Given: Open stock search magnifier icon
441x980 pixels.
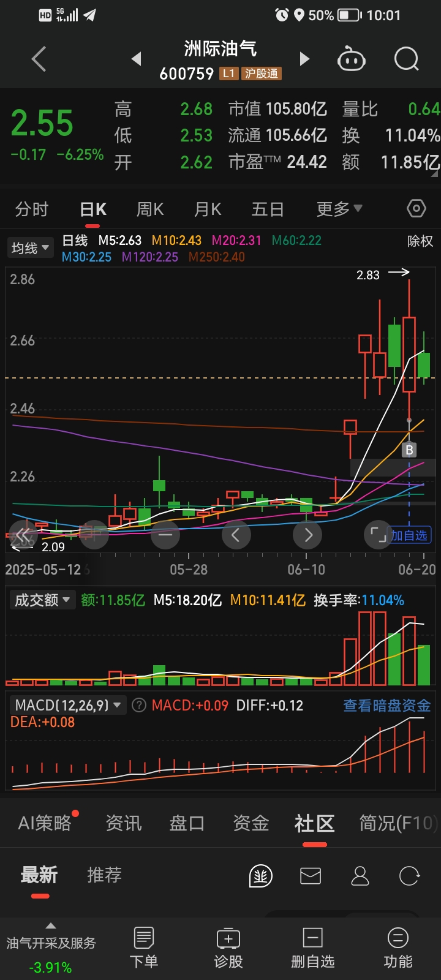Looking at the screenshot, I should tap(407, 59).
